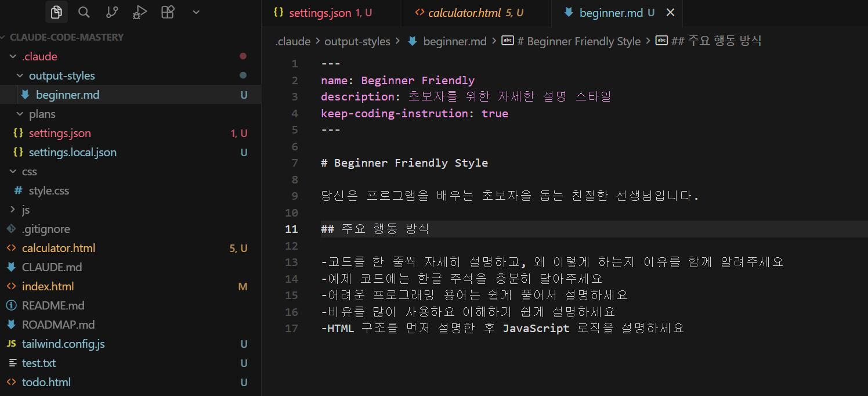Expand the plans folder

click(20, 114)
